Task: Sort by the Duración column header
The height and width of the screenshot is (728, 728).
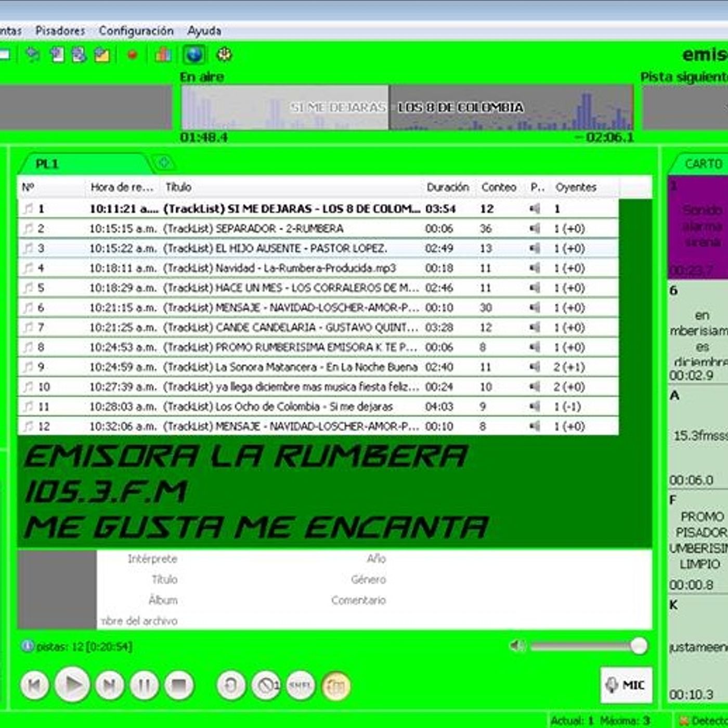Action: (x=448, y=187)
